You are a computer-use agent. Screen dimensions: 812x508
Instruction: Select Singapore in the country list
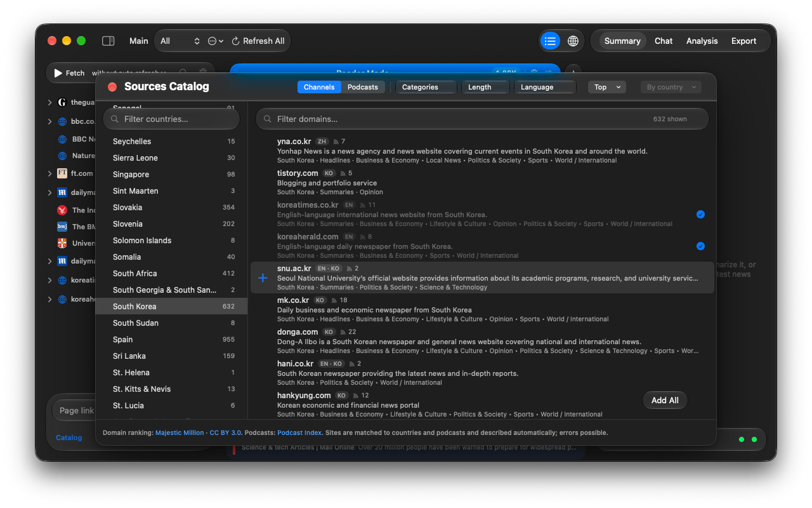[x=171, y=174]
